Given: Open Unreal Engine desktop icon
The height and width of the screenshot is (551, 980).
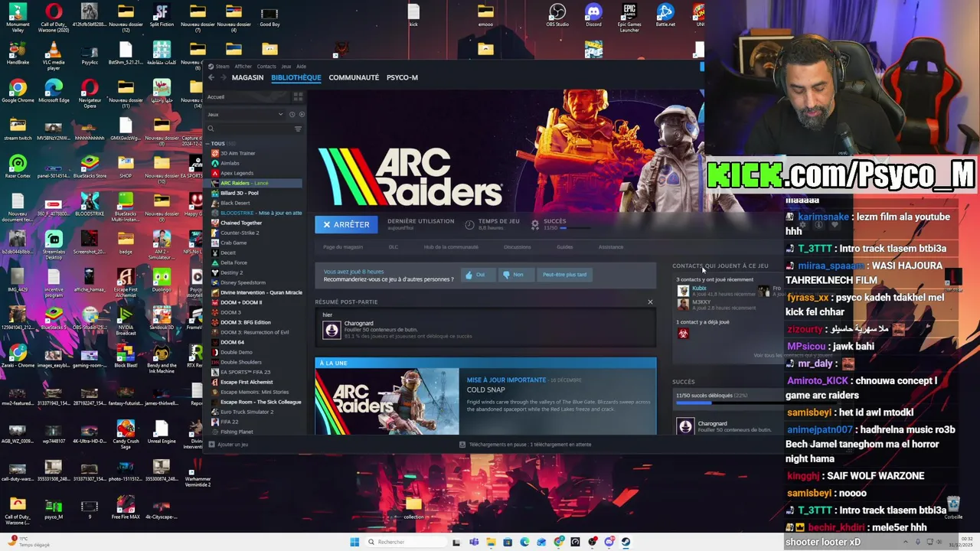Looking at the screenshot, I should pos(161,431).
